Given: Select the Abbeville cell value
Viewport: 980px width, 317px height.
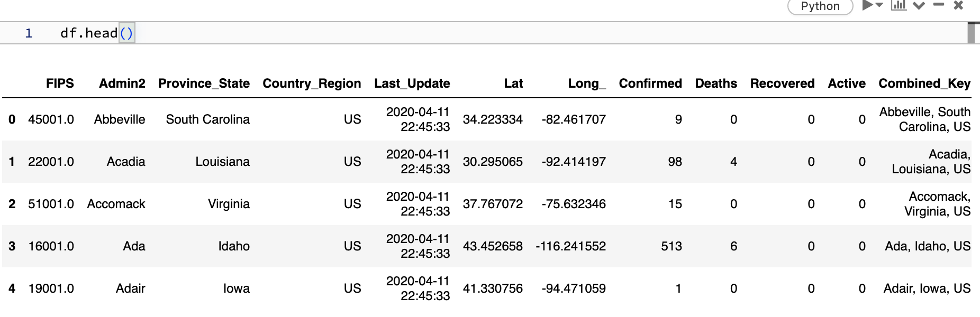Looking at the screenshot, I should (120, 119).
